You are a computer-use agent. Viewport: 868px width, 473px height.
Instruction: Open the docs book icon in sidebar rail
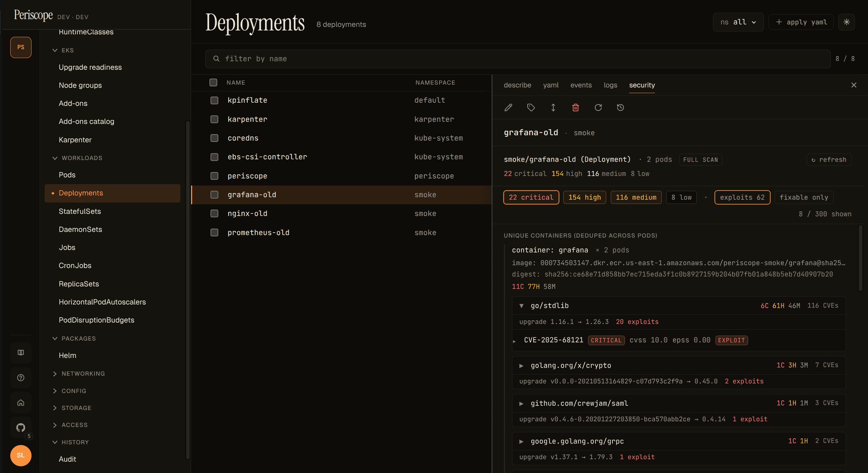coord(21,353)
